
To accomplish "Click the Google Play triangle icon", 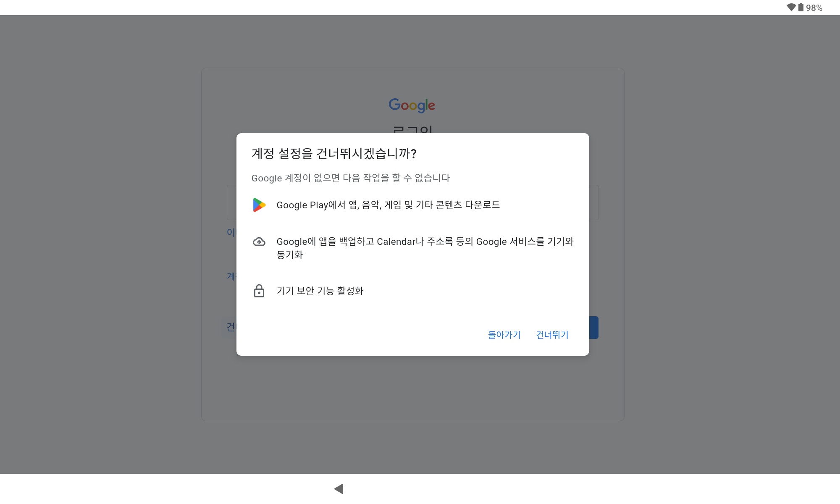I will pos(259,205).
